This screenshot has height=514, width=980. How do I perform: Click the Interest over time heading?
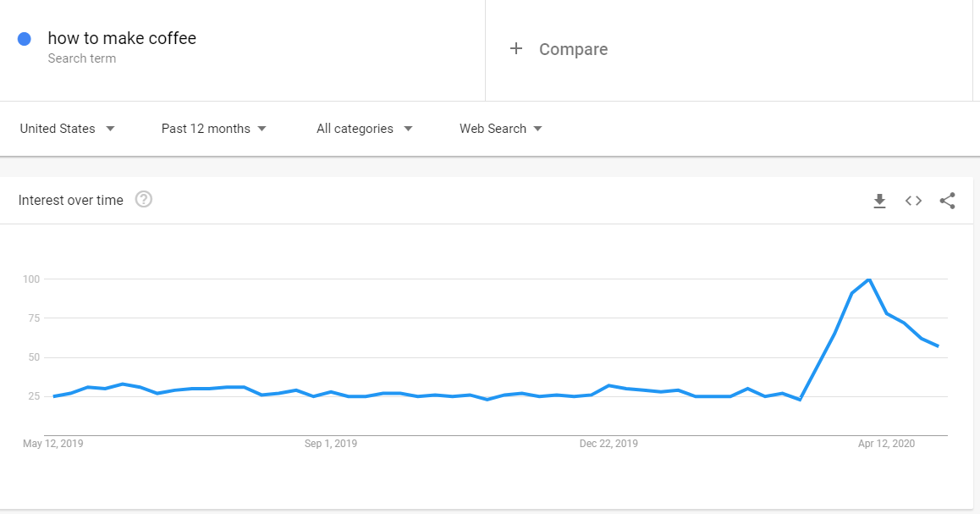(70, 200)
